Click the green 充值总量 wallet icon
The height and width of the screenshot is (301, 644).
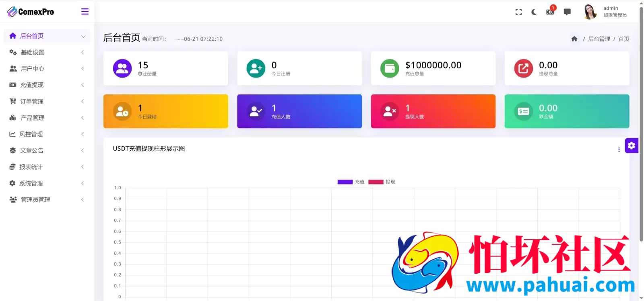[x=390, y=68]
